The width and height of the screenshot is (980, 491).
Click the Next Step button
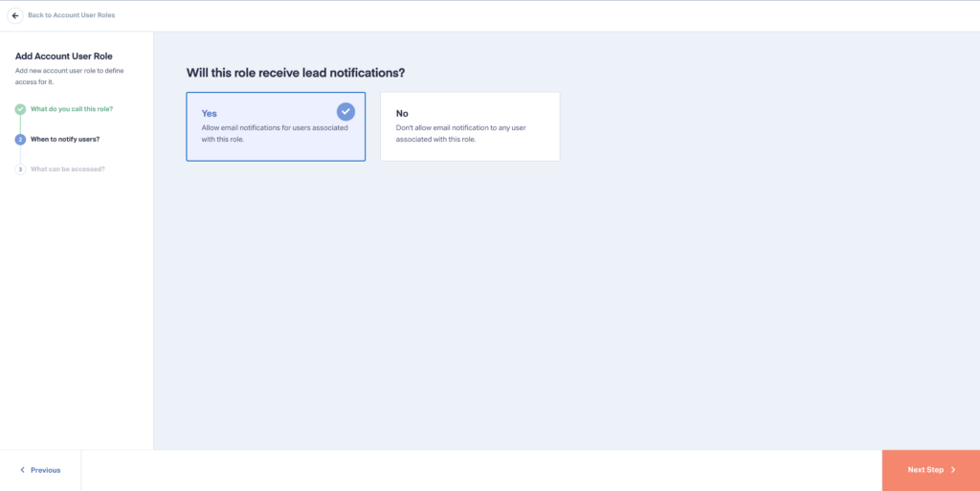[931, 470]
